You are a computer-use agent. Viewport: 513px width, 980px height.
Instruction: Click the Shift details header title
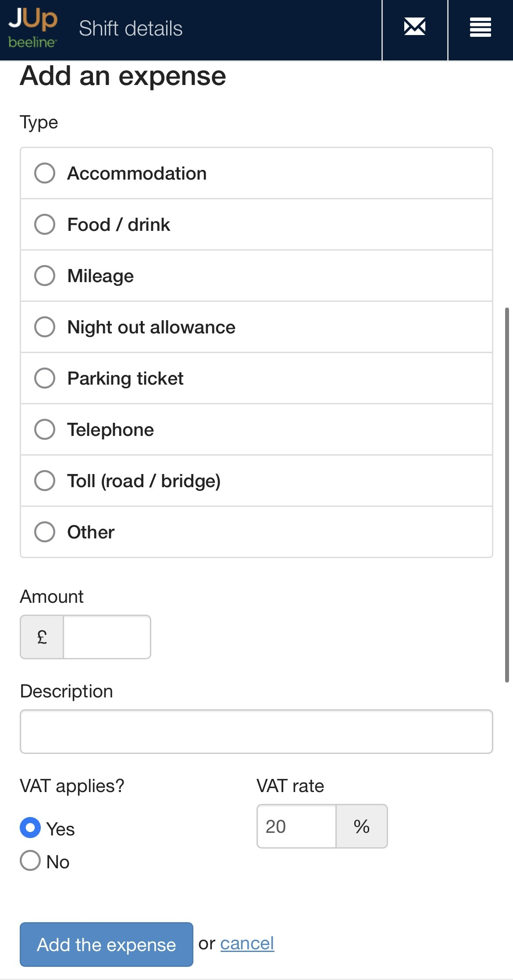pos(131,29)
